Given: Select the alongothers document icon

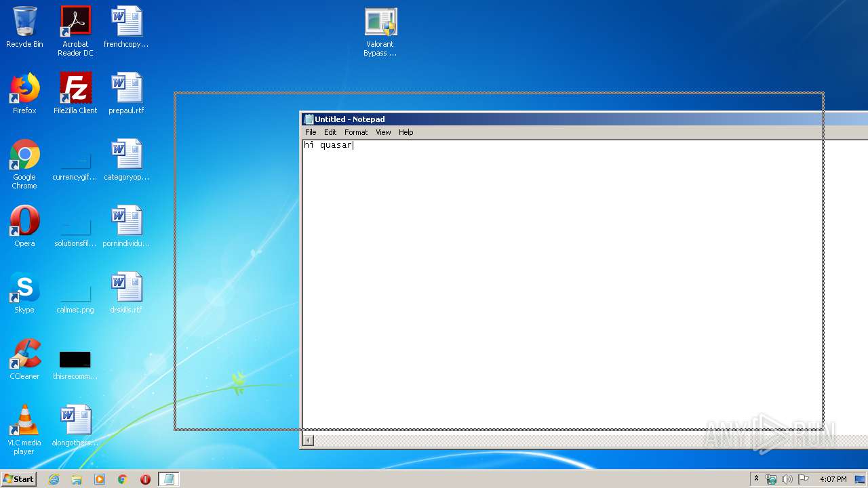Looking at the screenshot, I should tap(75, 426).
